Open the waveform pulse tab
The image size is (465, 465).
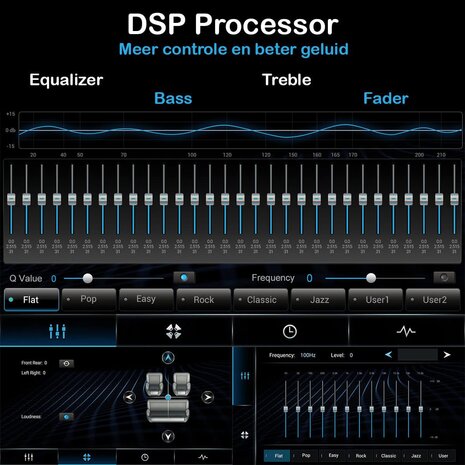[x=406, y=331]
